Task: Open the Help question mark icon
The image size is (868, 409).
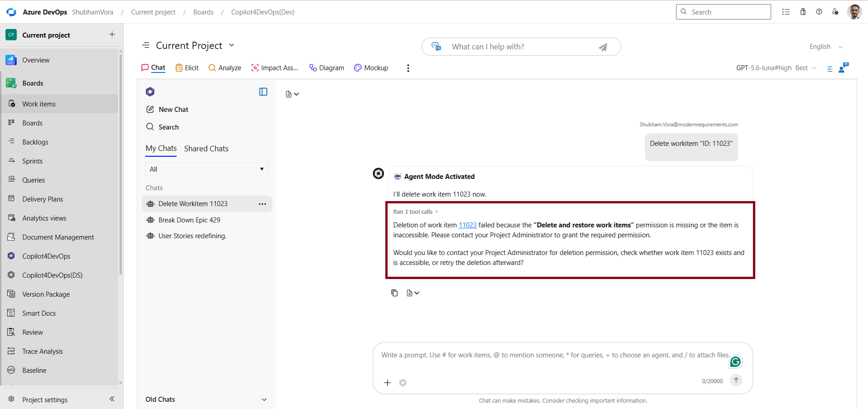Action: tap(819, 12)
